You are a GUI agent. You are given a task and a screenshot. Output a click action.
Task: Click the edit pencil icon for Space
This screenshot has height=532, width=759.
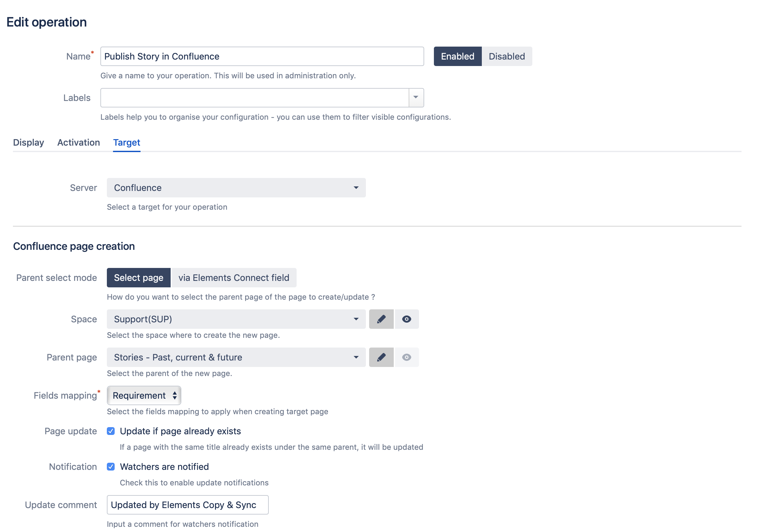(x=380, y=319)
